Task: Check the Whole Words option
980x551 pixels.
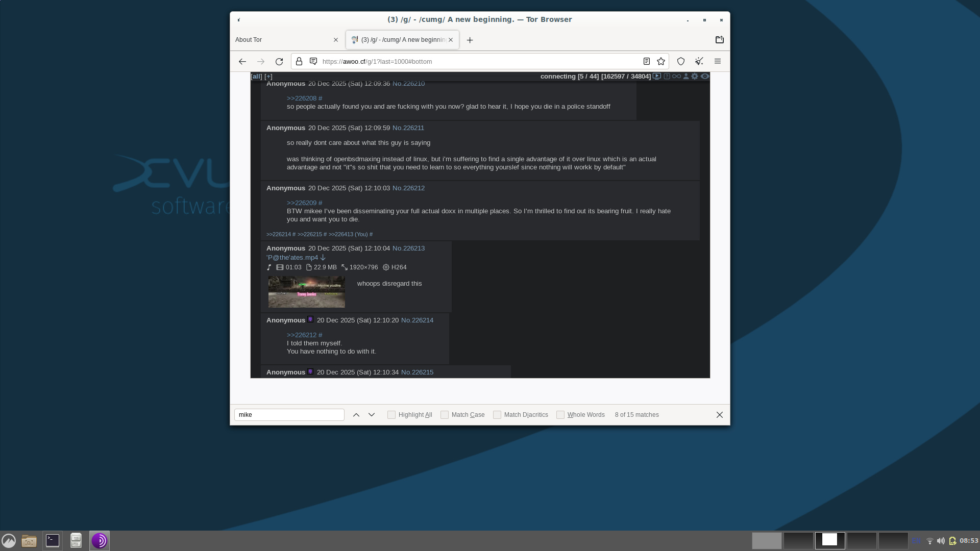Action: pyautogui.click(x=560, y=415)
